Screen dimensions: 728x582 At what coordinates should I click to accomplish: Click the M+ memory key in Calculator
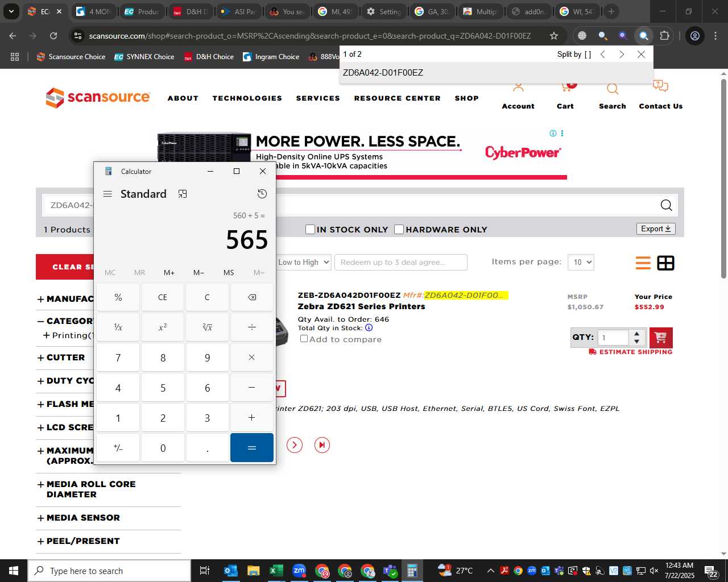tap(169, 273)
